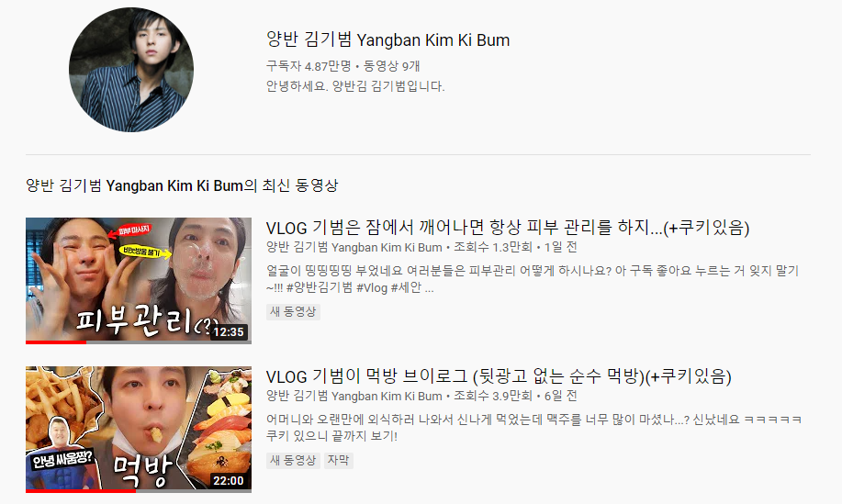Screen dimensions: 842x504
Task: Click subscriber count text 구독자 4.87만명
Action: pyautogui.click(x=309, y=66)
